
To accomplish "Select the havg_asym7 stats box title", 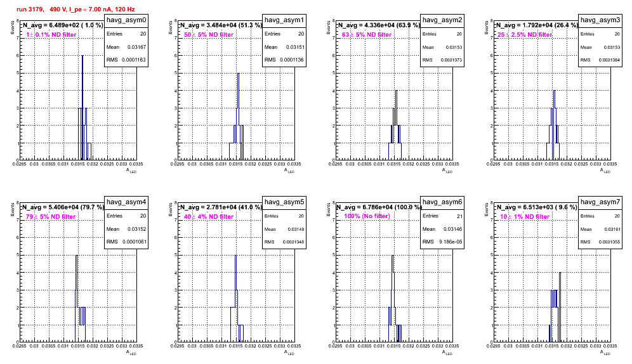I will pyautogui.click(x=600, y=202).
